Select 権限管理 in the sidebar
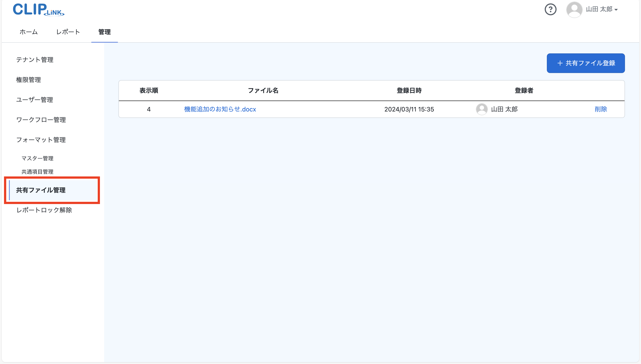 pyautogui.click(x=28, y=80)
